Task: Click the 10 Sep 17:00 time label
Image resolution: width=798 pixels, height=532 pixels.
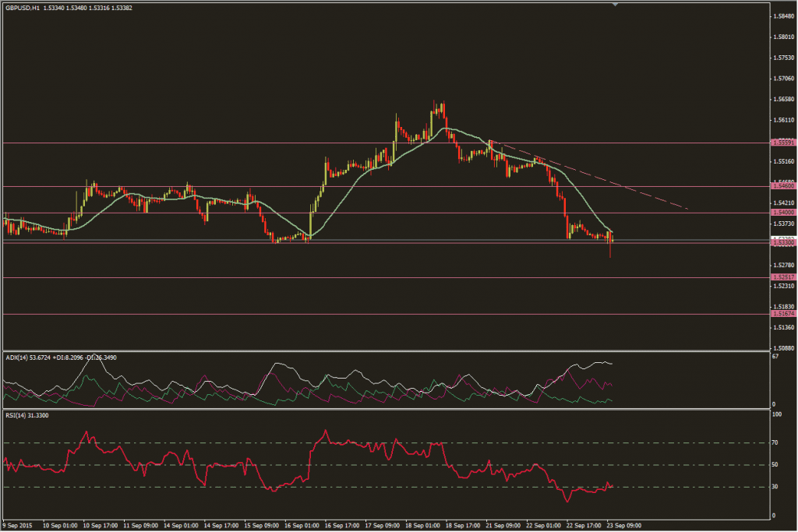Action: point(101,526)
